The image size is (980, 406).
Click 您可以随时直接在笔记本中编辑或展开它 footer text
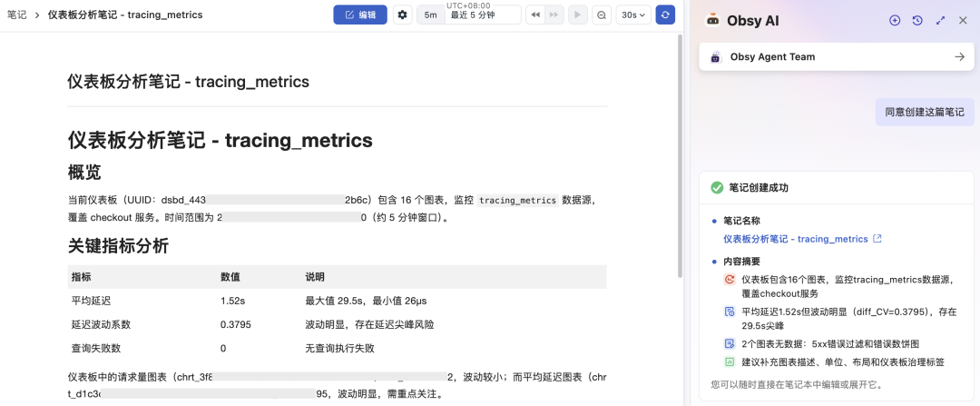coord(799,385)
